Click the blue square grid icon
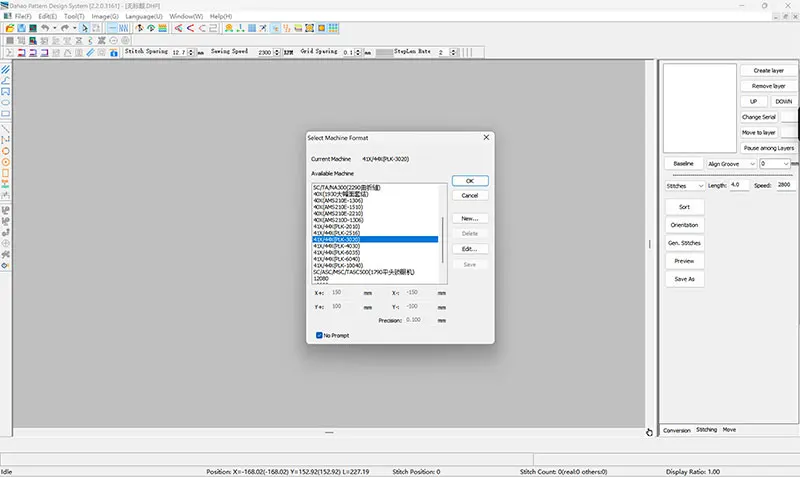Image resolution: width=800 pixels, height=477 pixels. 252,28
